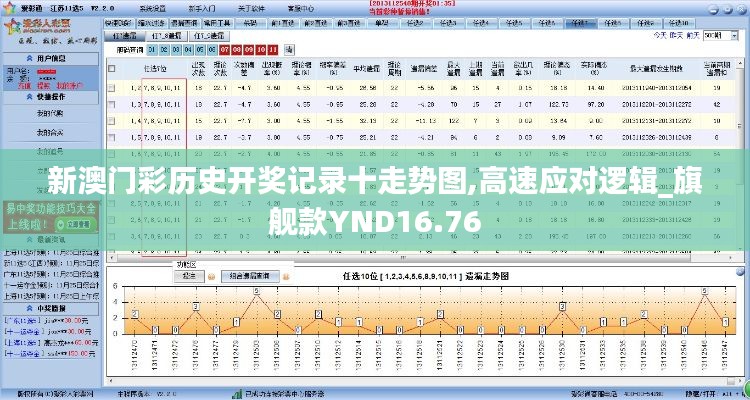
Task: Select number ball 02 filter
Action: click(164, 49)
